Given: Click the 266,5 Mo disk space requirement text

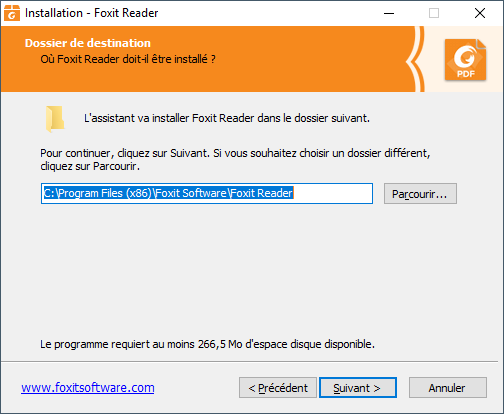Looking at the screenshot, I should (207, 344).
